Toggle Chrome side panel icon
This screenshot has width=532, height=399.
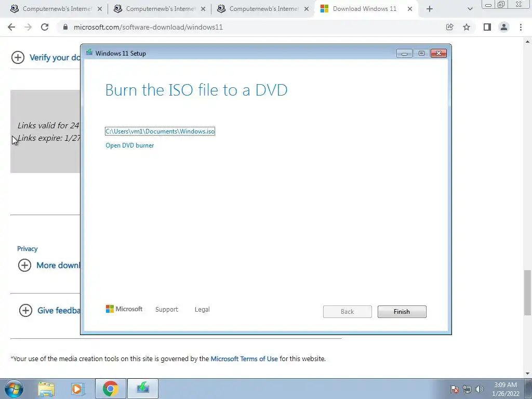pos(487,27)
